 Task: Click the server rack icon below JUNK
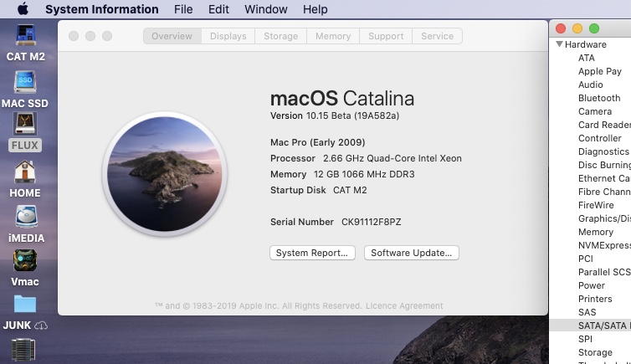pos(23,350)
